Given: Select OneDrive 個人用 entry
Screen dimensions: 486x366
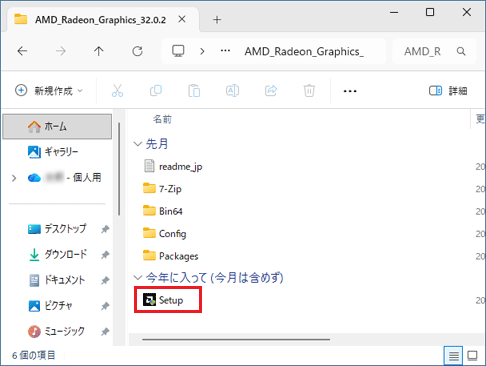Looking at the screenshot, I should [x=65, y=178].
